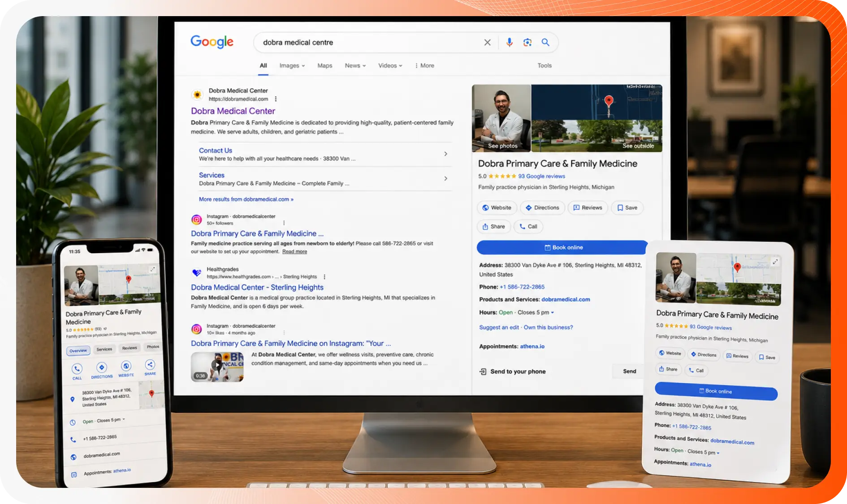Image resolution: width=847 pixels, height=504 pixels.
Task: Click Website on the tablet card
Action: pos(670,353)
